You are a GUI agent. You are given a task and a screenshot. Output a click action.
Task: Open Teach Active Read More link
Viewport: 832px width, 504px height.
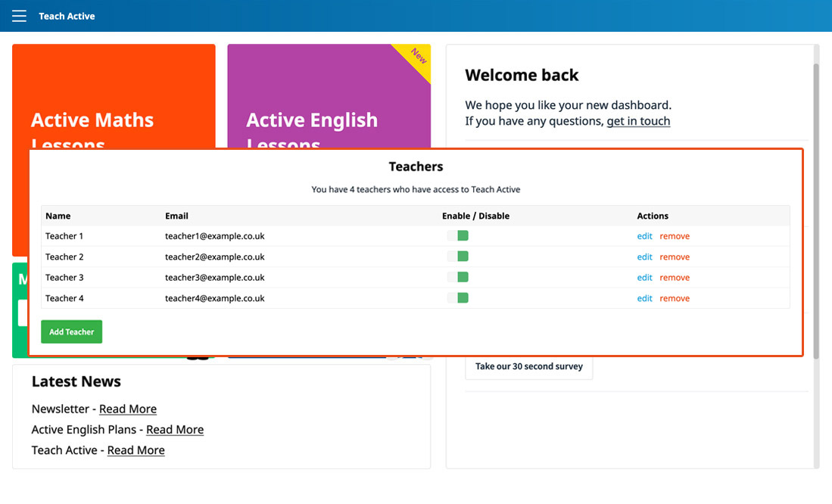tap(136, 450)
